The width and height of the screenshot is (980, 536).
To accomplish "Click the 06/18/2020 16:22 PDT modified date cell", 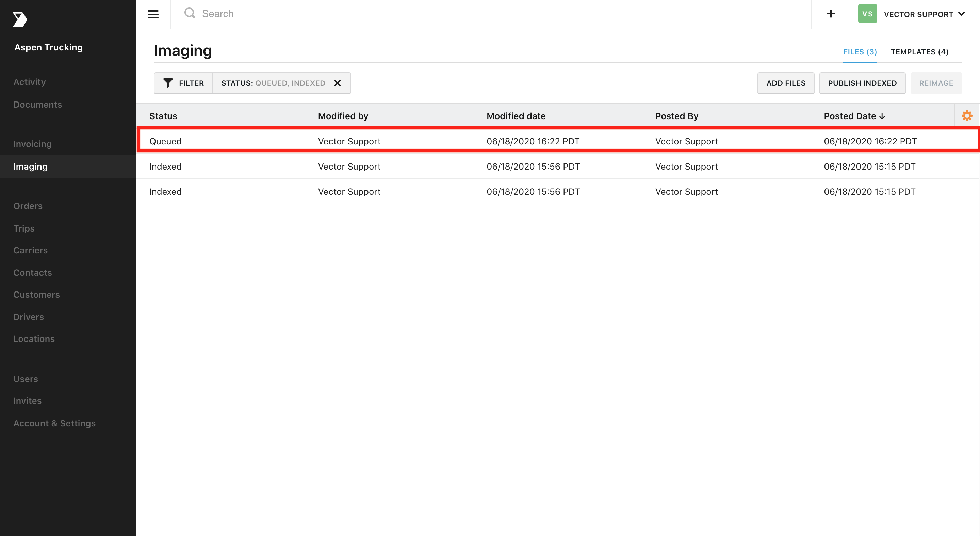I will point(533,141).
